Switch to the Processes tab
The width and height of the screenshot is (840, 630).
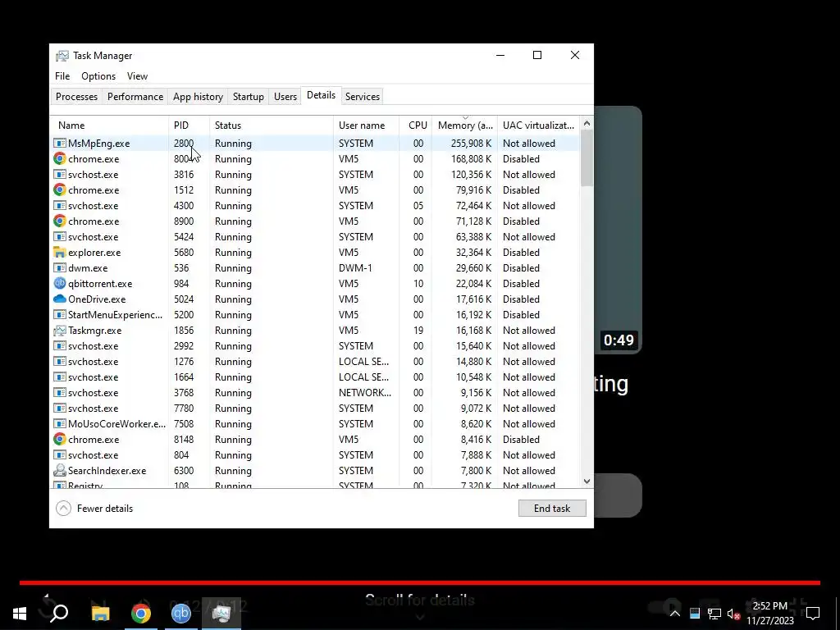click(x=76, y=97)
